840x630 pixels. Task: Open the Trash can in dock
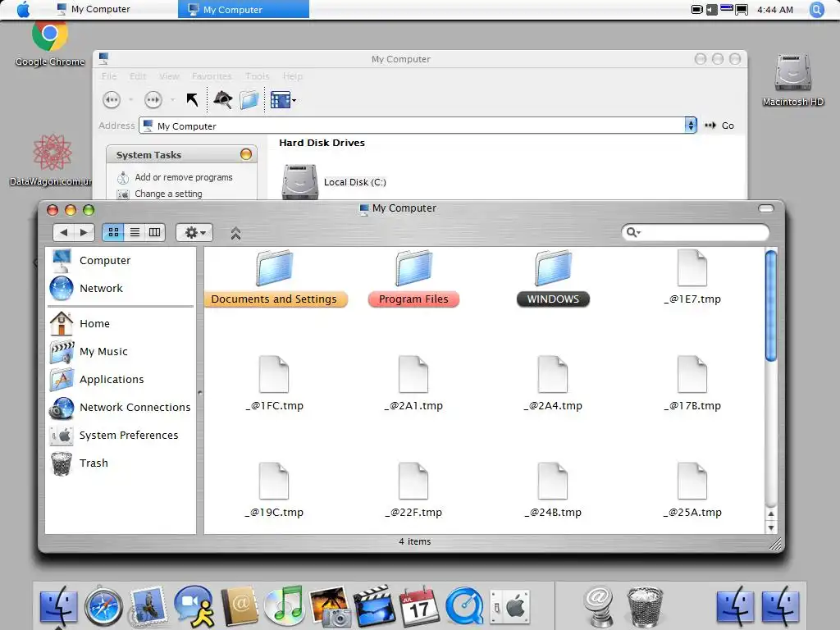645,606
